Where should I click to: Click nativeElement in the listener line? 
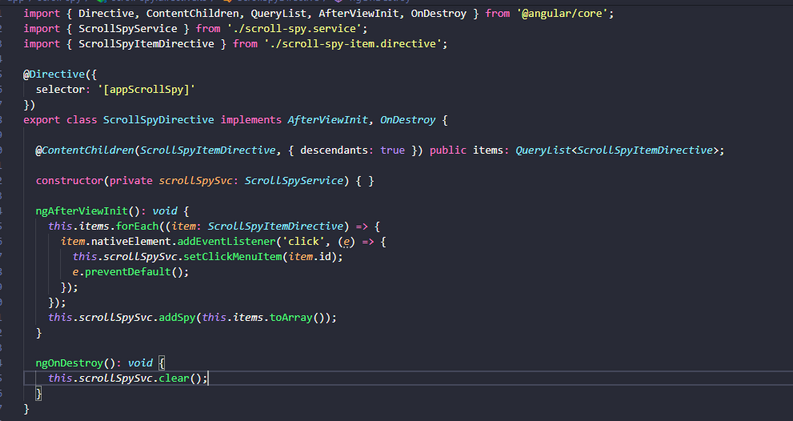(x=131, y=241)
